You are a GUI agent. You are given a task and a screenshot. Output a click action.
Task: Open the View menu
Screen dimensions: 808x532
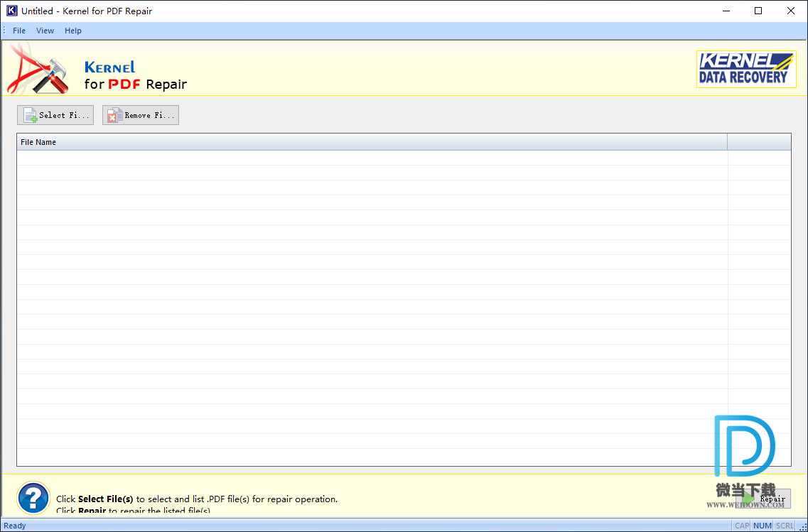pos(45,31)
